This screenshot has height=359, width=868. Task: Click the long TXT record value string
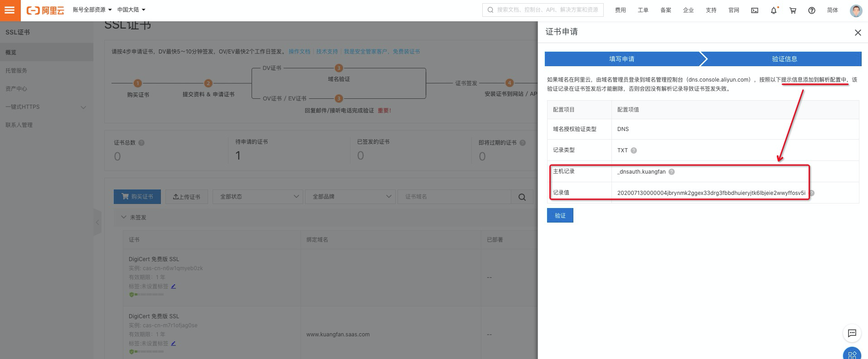[711, 193]
